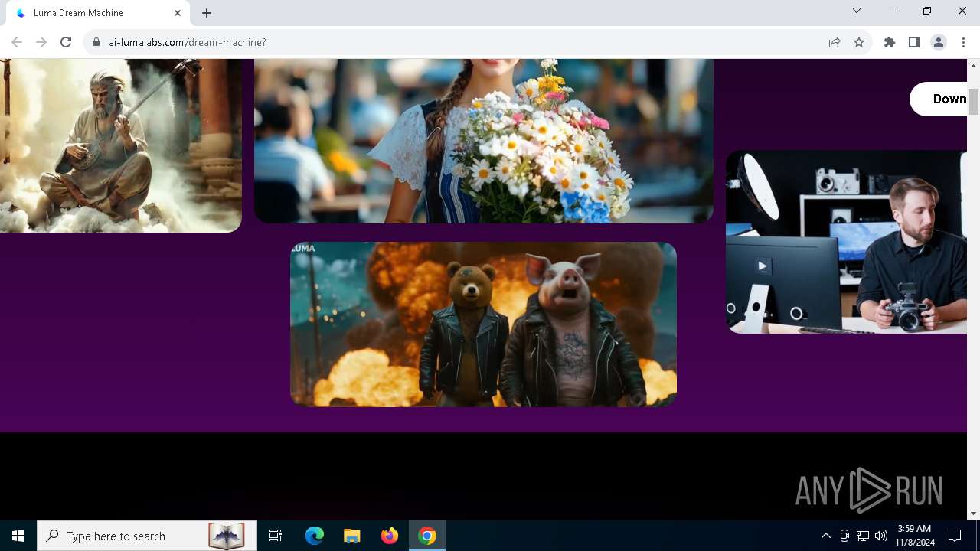Show hidden system tray icons

pyautogui.click(x=825, y=536)
